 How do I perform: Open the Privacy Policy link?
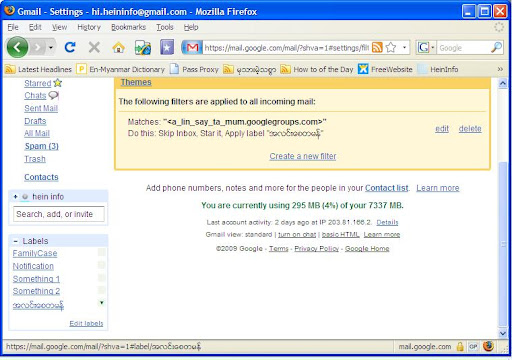[x=317, y=249]
